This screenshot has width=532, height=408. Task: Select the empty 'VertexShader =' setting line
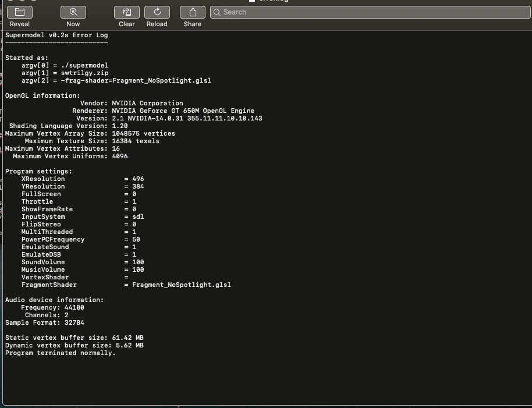pos(75,277)
